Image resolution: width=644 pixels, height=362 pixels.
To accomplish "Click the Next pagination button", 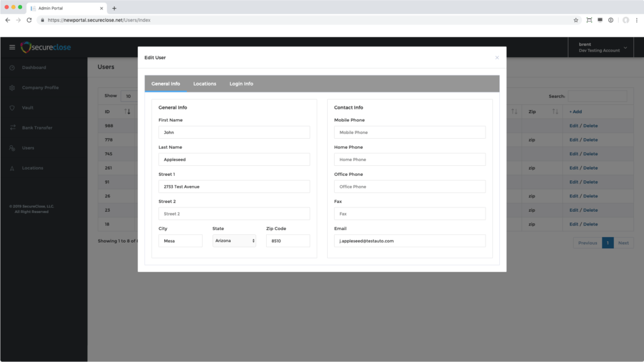I will click(x=623, y=243).
